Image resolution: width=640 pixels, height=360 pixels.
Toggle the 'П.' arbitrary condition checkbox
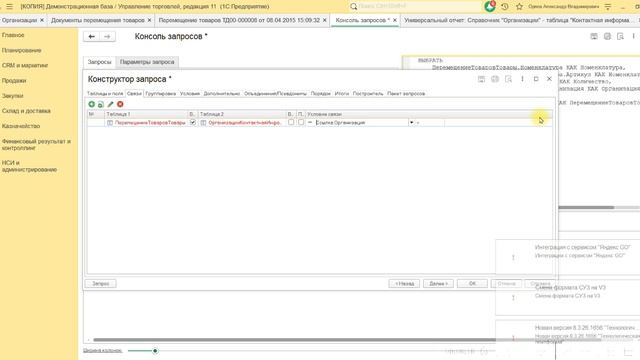[301, 122]
